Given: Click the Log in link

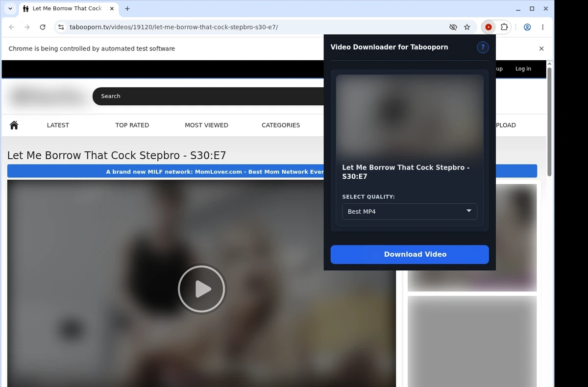Looking at the screenshot, I should 523,69.
